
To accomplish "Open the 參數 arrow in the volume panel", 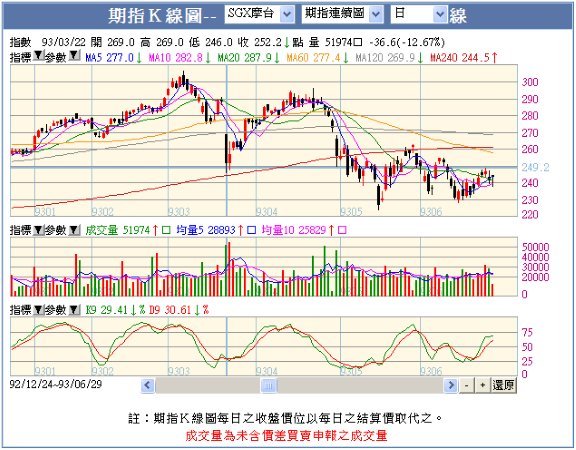I will [x=74, y=230].
